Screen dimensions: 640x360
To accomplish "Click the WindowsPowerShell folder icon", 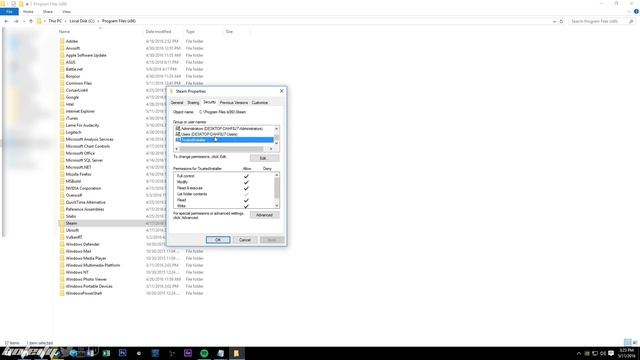I will pyautogui.click(x=62, y=293).
